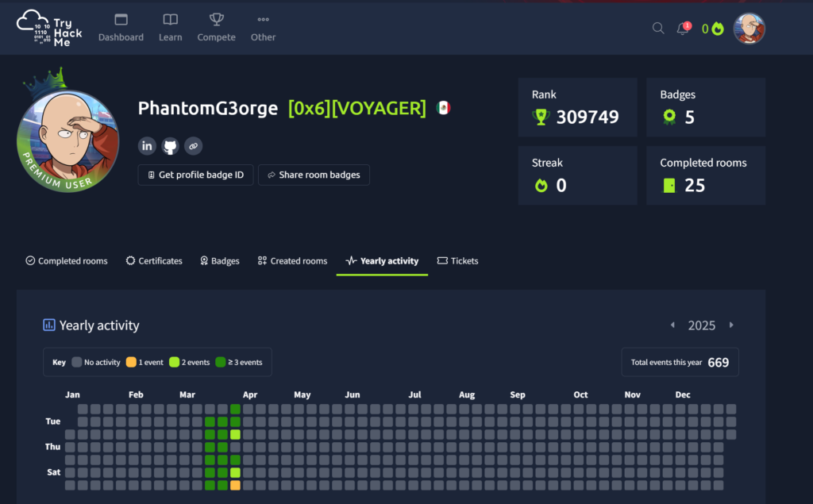Image resolution: width=813 pixels, height=504 pixels.
Task: Open the LinkedIn profile icon
Action: 147,146
